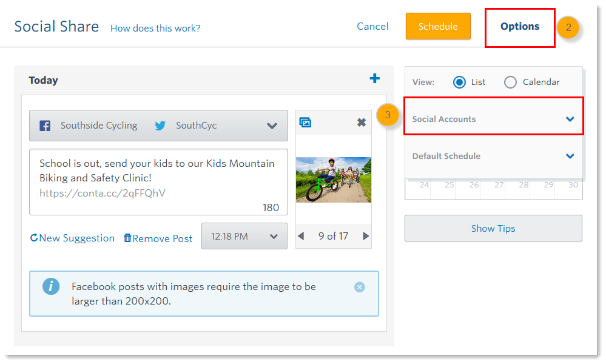Open the image gallery picker icon
606x364 pixels.
point(306,122)
